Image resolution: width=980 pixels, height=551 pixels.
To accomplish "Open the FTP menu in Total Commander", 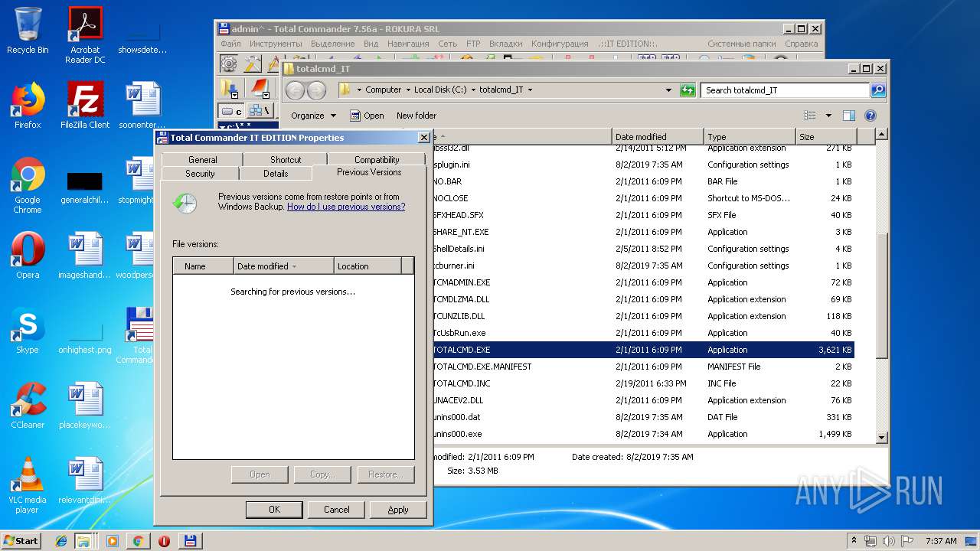I will (473, 44).
